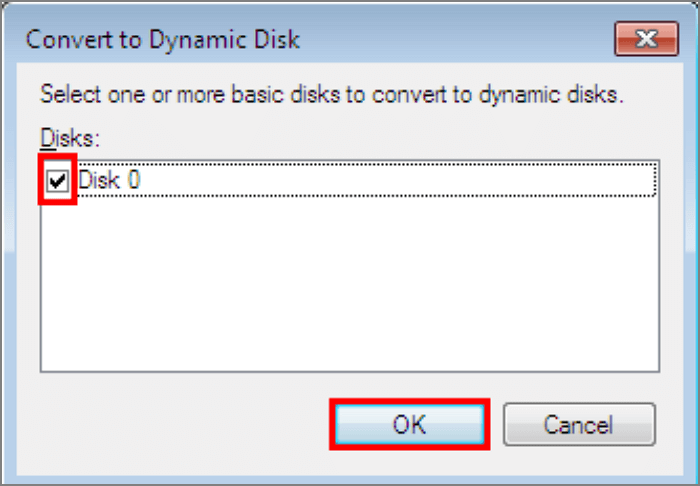Close the dialog with the red X
The image size is (700, 486).
[x=646, y=40]
